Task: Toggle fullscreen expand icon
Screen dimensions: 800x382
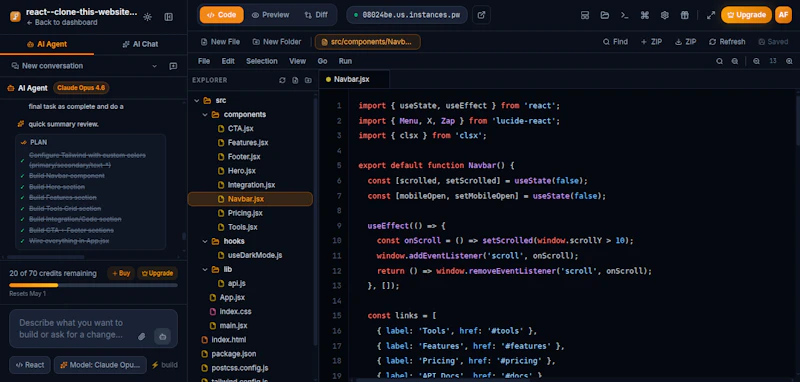Action: [711, 15]
